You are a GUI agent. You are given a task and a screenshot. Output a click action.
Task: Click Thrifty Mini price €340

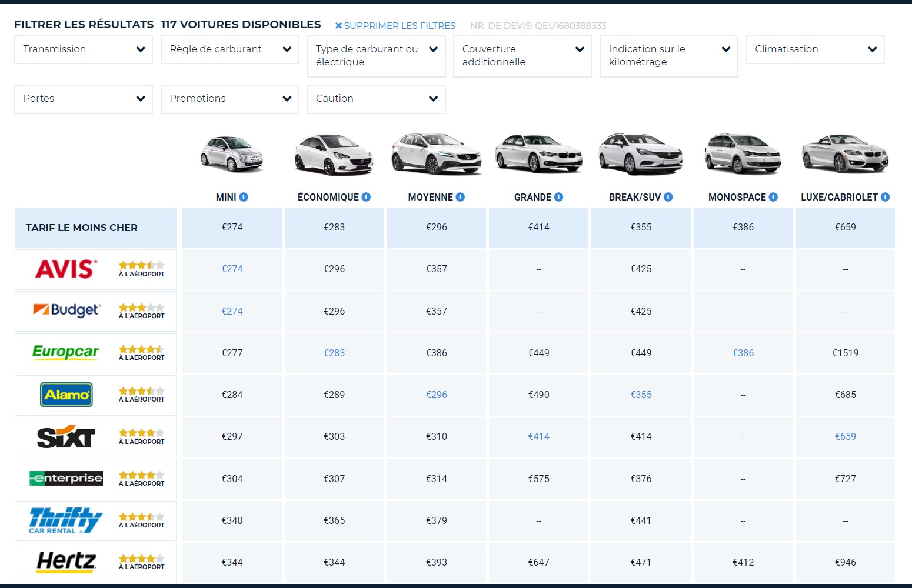(232, 520)
